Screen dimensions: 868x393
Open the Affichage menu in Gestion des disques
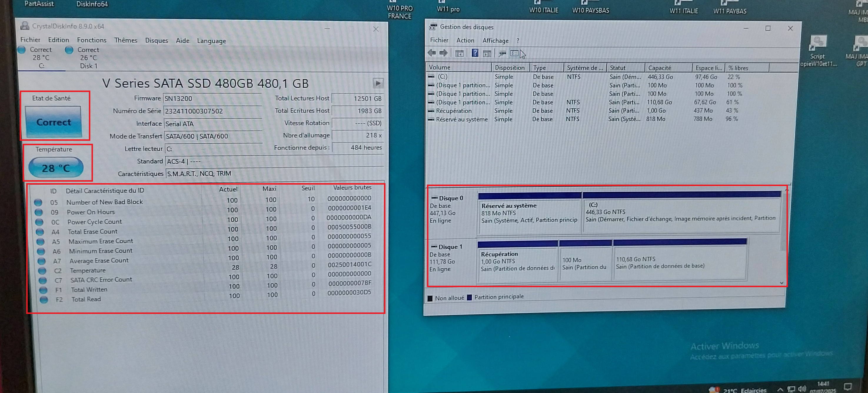pos(495,40)
